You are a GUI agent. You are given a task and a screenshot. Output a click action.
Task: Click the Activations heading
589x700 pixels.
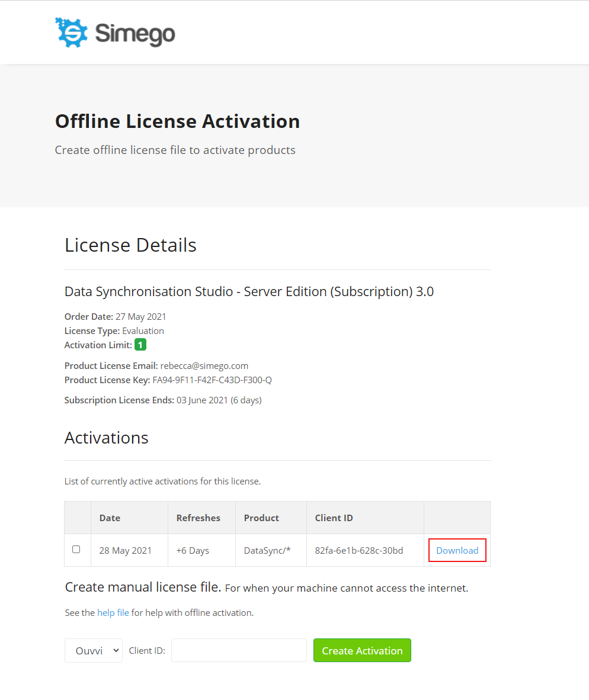(106, 438)
